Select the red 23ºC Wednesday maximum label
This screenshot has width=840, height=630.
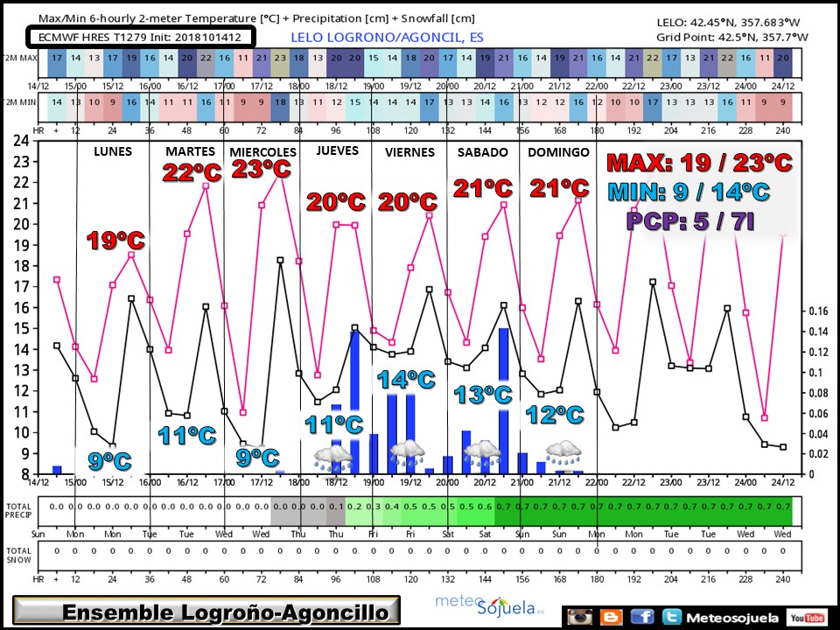(x=261, y=169)
